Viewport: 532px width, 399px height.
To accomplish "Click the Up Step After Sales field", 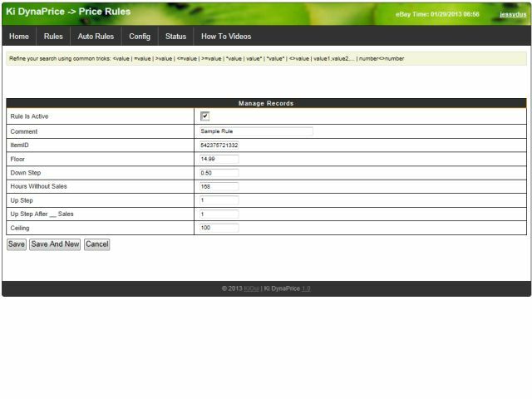I will pyautogui.click(x=219, y=214).
